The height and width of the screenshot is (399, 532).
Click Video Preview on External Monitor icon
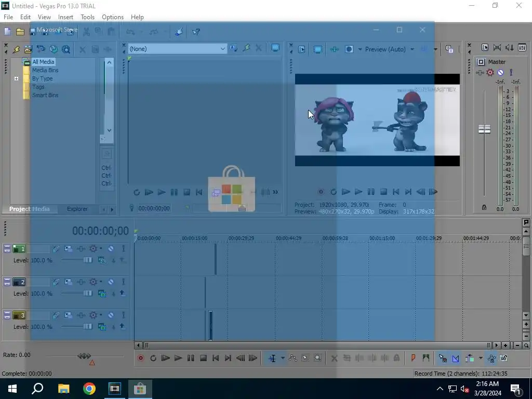(x=317, y=49)
